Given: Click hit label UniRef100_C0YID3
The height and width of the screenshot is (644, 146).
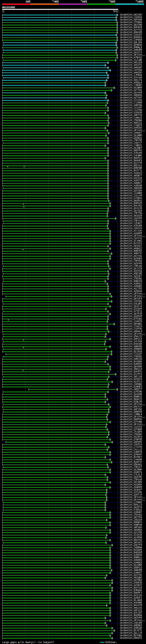Looking at the screenshot, I should [131, 100].
